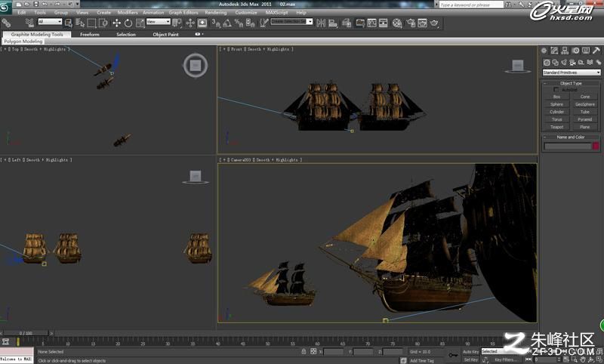
Task: Click the Mirror tool icon
Action: (321, 23)
